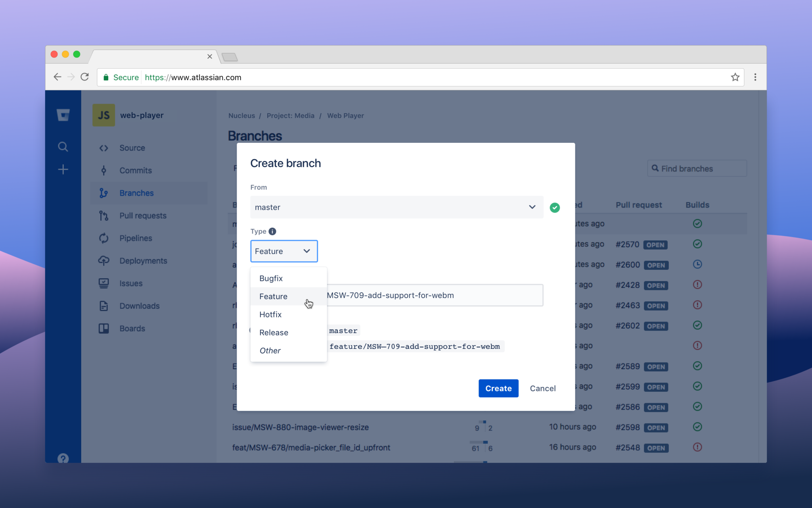This screenshot has height=508, width=812.
Task: Open search from the left sidebar
Action: (x=63, y=147)
